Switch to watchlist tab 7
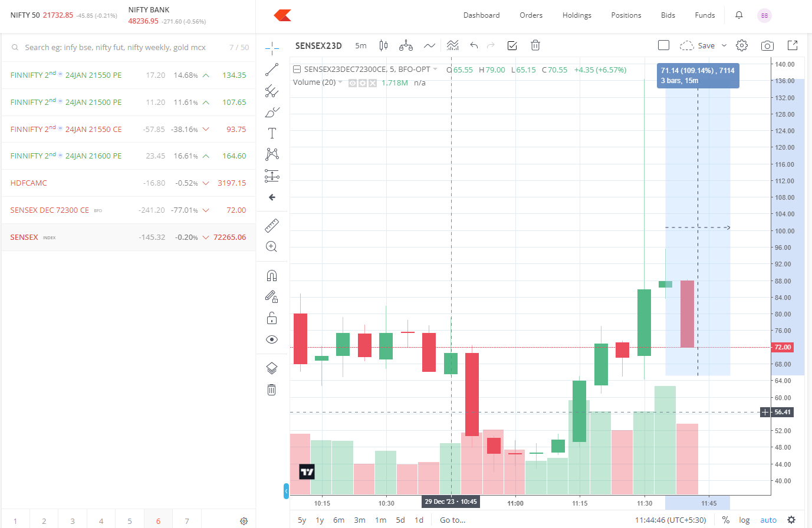812x528 pixels. 187,521
